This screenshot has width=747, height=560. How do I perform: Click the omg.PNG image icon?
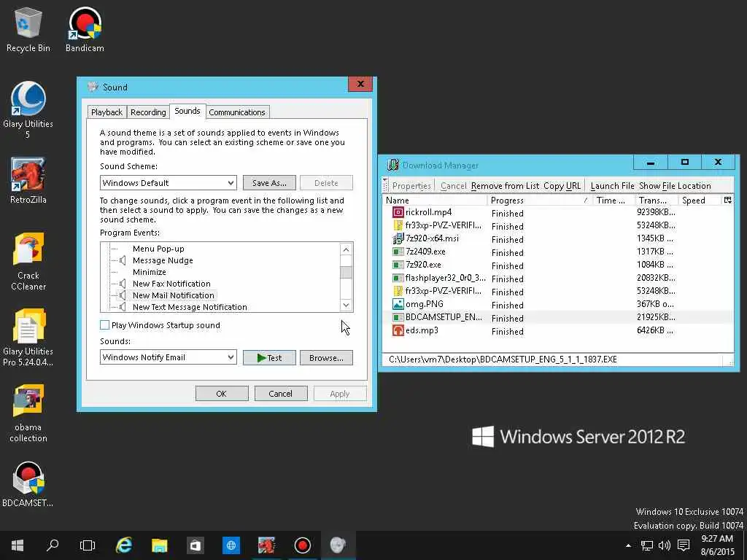398,304
